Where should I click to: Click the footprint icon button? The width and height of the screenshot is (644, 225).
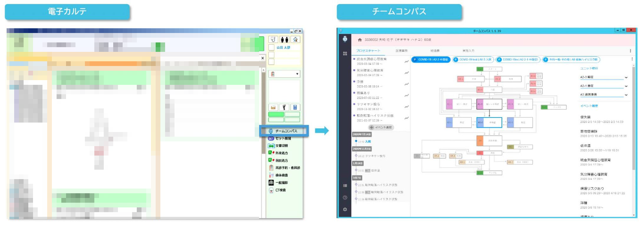click(x=284, y=107)
